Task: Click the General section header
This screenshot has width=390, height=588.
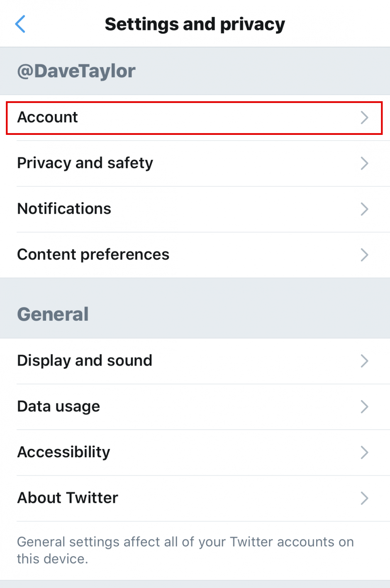Action: click(53, 314)
